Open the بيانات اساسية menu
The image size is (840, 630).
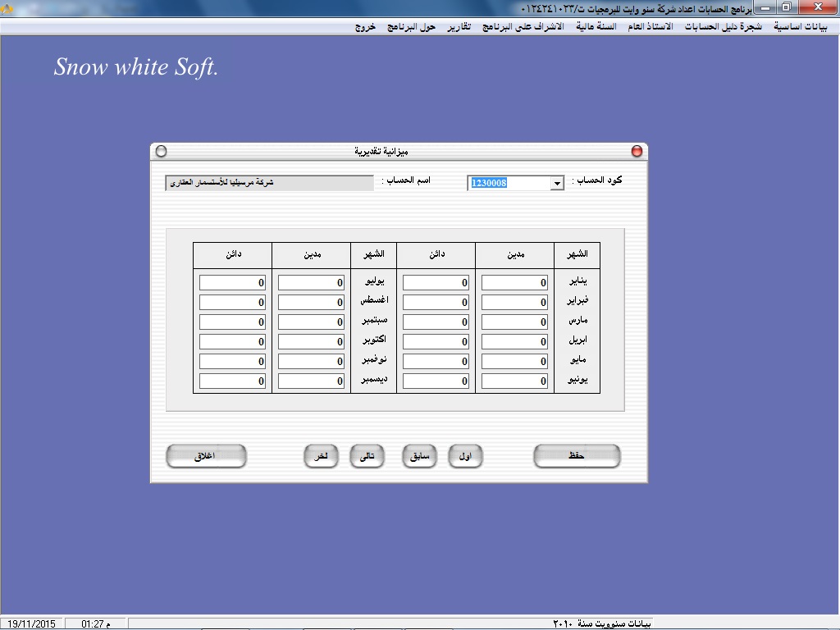[x=801, y=26]
